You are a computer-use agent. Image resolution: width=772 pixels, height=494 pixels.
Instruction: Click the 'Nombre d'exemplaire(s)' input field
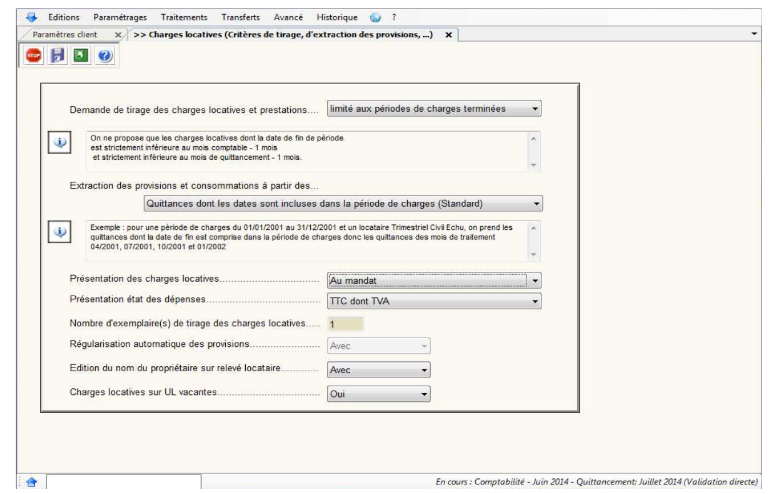(x=346, y=324)
